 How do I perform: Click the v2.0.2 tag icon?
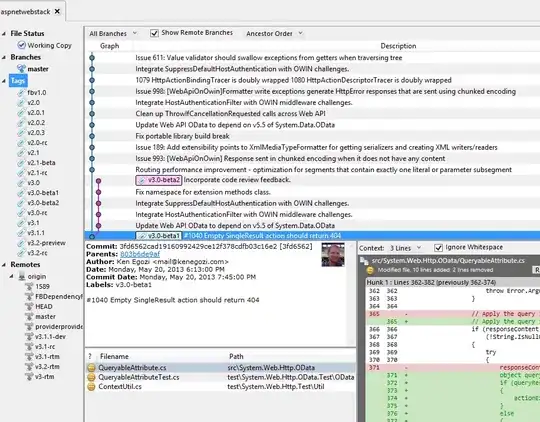click(x=21, y=123)
